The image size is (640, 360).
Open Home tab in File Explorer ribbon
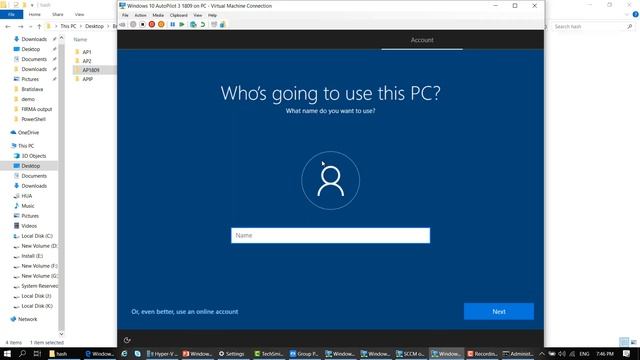(35, 14)
